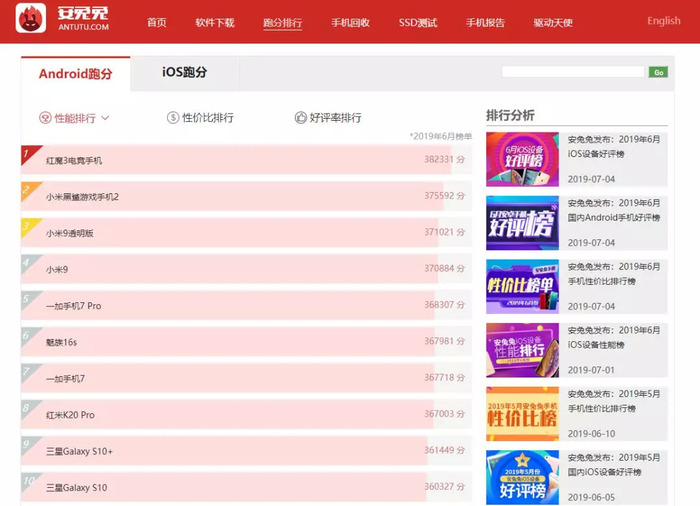Image resolution: width=700 pixels, height=506 pixels.
Task: Click the 382331 分 score
Action: point(444,159)
